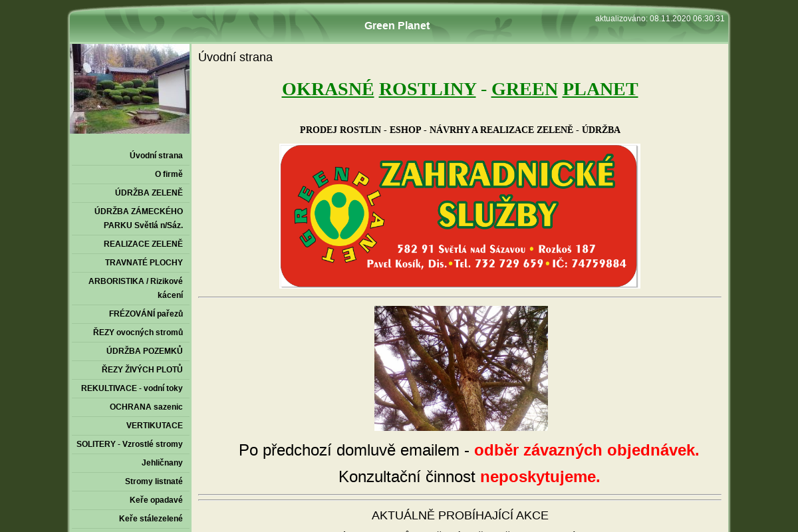
Task: Open the Úvodní strana menu item
Action: click(x=156, y=155)
